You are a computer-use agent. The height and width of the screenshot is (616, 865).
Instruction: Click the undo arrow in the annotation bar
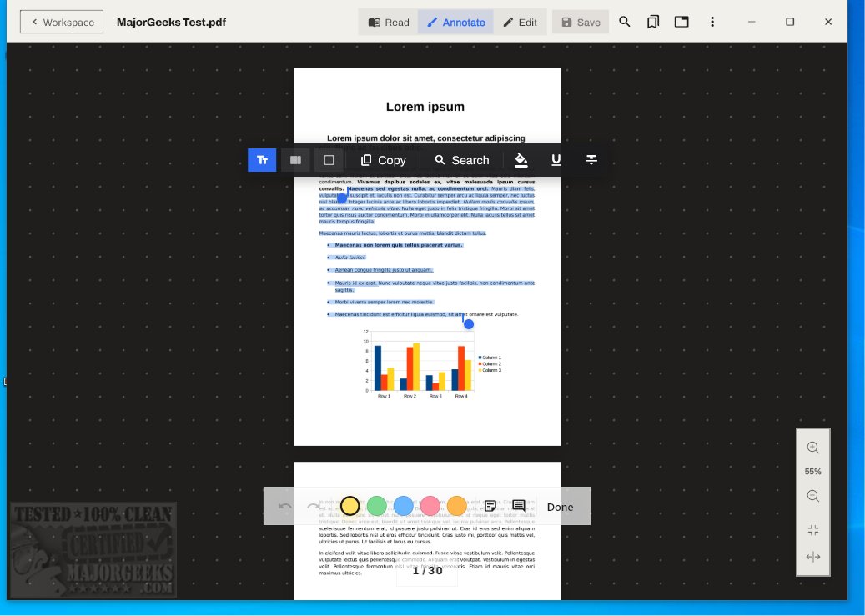[284, 506]
